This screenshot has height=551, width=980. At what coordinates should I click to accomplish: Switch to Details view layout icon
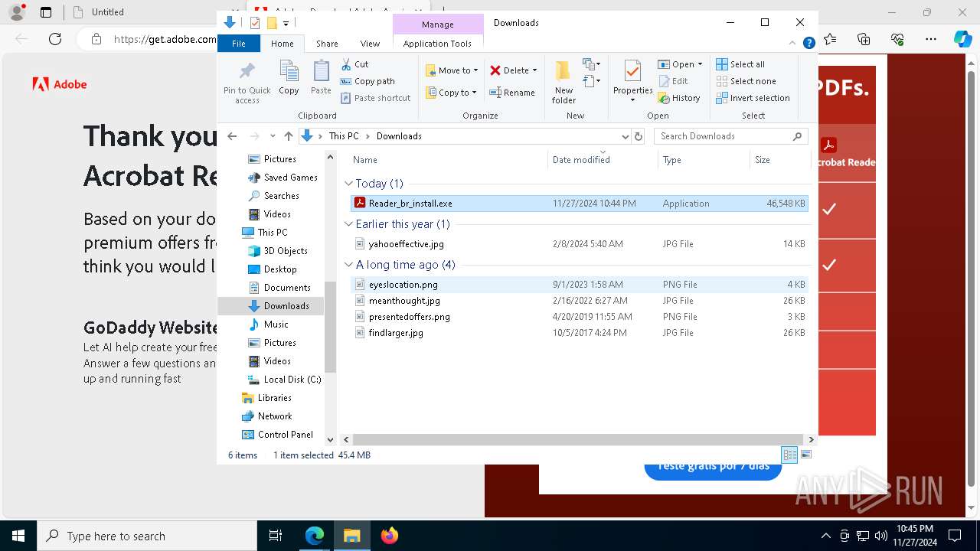tap(789, 455)
